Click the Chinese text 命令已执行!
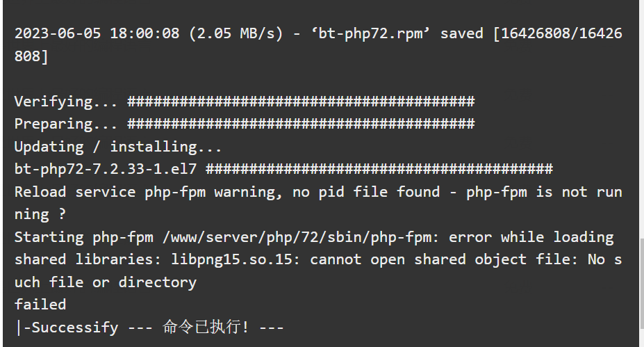This screenshot has height=347, width=644. coord(206,328)
